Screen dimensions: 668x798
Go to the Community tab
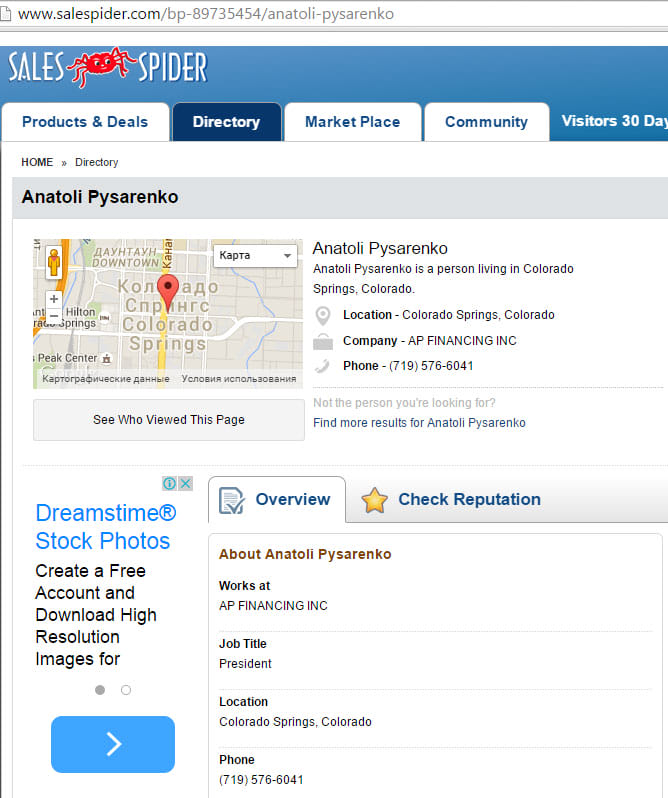point(486,122)
